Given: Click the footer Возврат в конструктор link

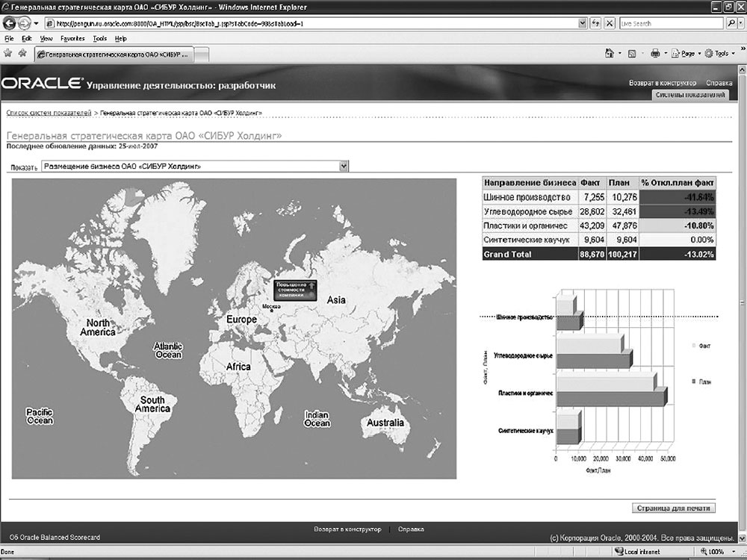Looking at the screenshot, I should [x=347, y=529].
